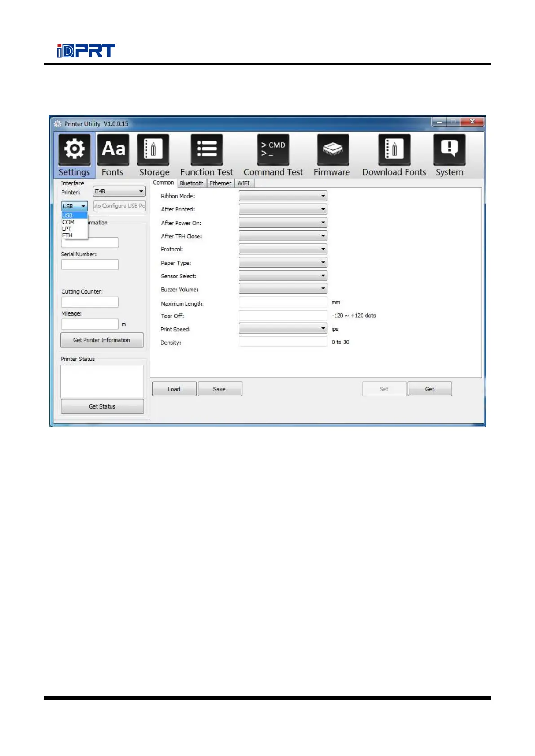
Task: Click the Density input field
Action: point(283,342)
